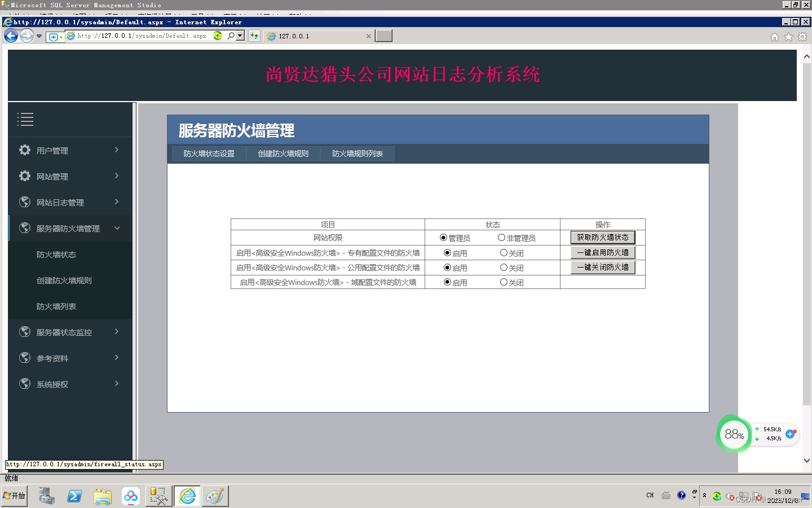
Task: Click the blue plus icon on speed widget
Action: [x=790, y=434]
